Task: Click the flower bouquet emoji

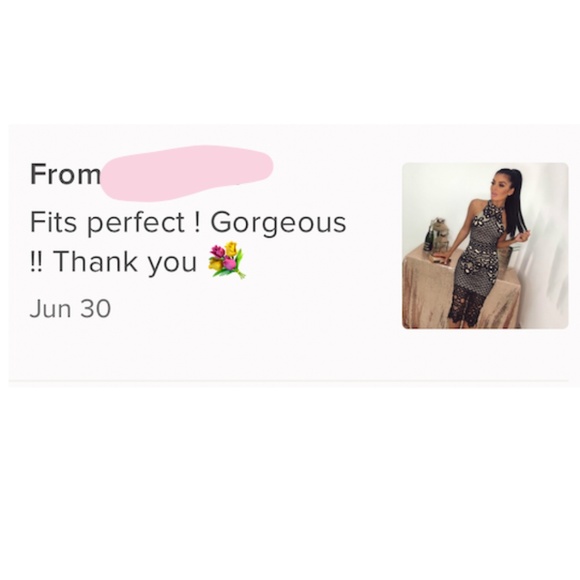Action: (227, 260)
